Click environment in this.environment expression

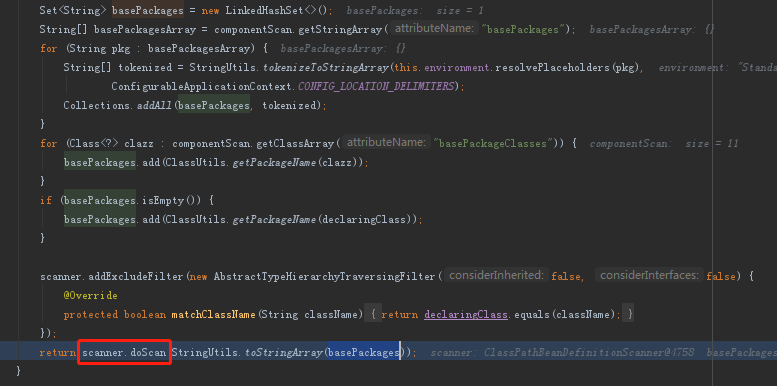457,67
